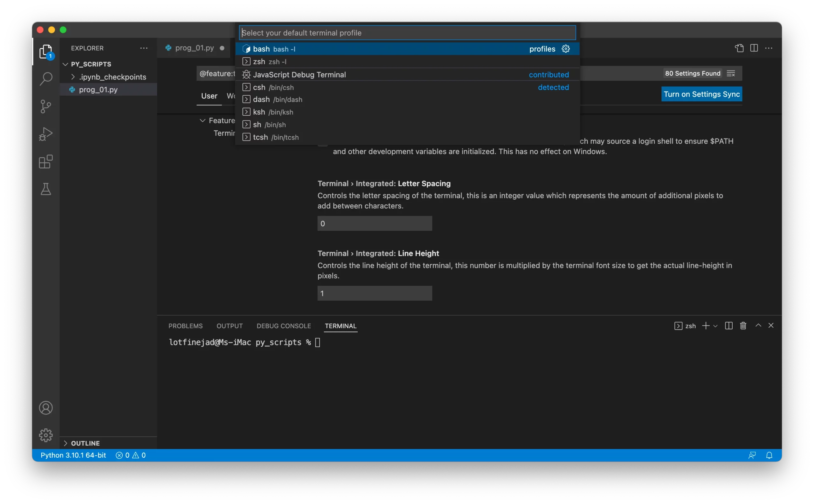814x504 pixels.
Task: Open the Extensions view
Action: click(46, 162)
